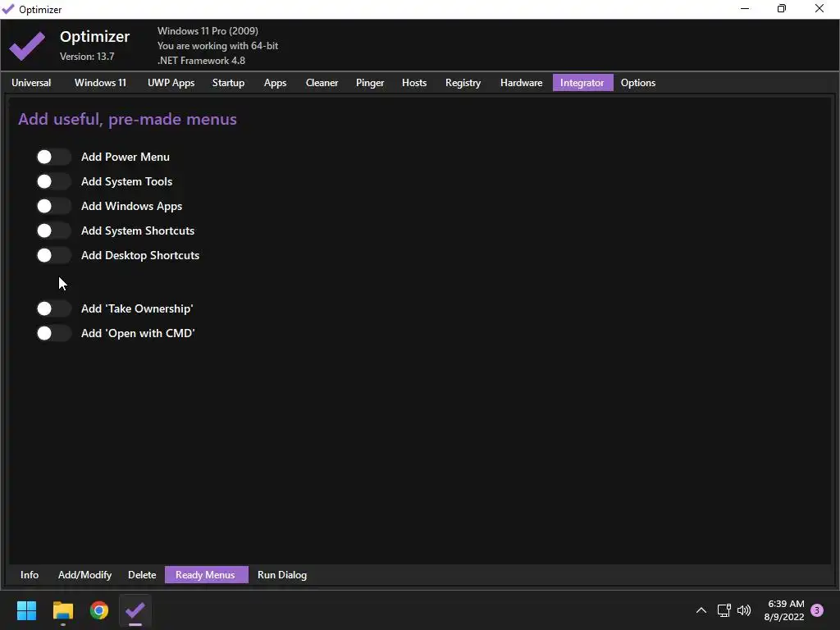Open the Pinger tab
Image resolution: width=840 pixels, height=630 pixels.
pos(370,83)
